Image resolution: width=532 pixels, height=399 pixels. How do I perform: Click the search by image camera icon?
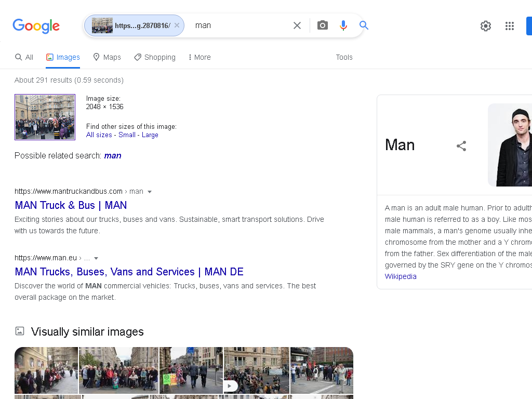pyautogui.click(x=322, y=25)
